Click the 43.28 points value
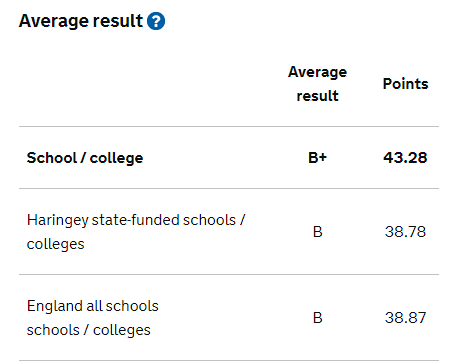457x363 pixels. [x=405, y=158]
